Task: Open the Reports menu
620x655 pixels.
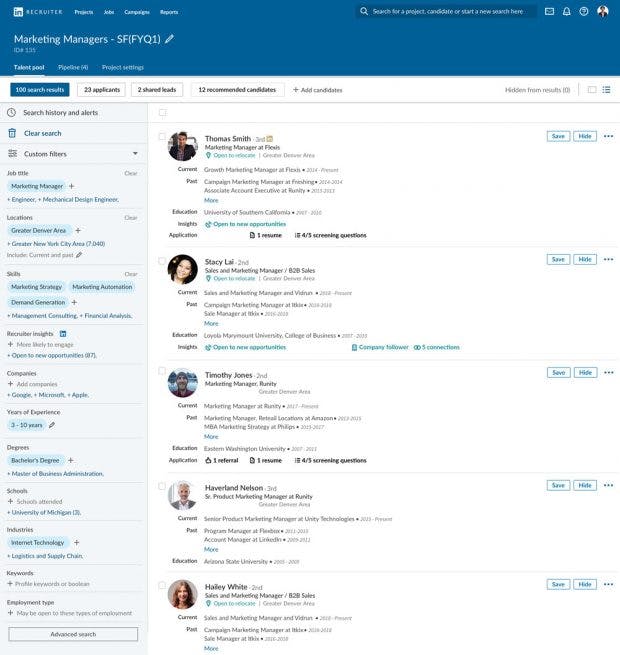Action: point(169,12)
